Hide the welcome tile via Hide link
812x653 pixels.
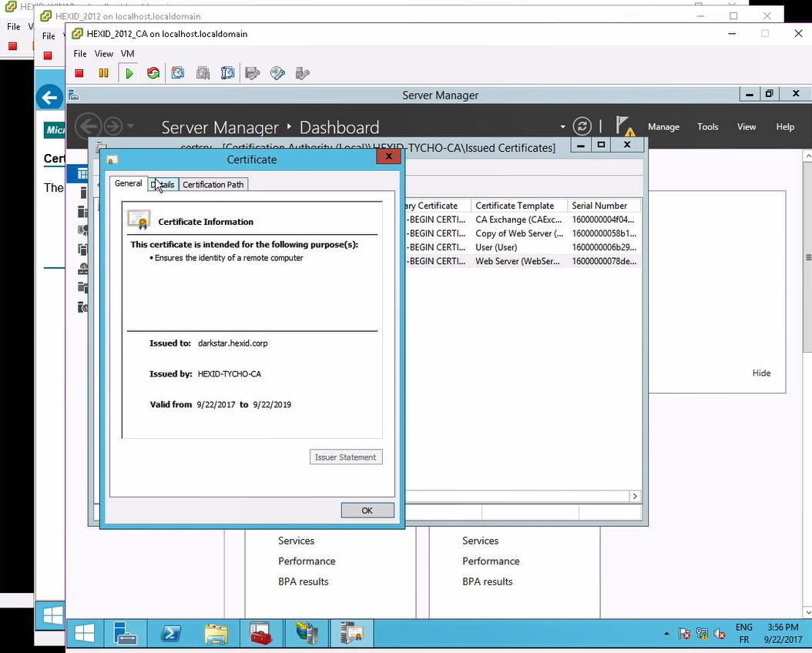tap(761, 373)
